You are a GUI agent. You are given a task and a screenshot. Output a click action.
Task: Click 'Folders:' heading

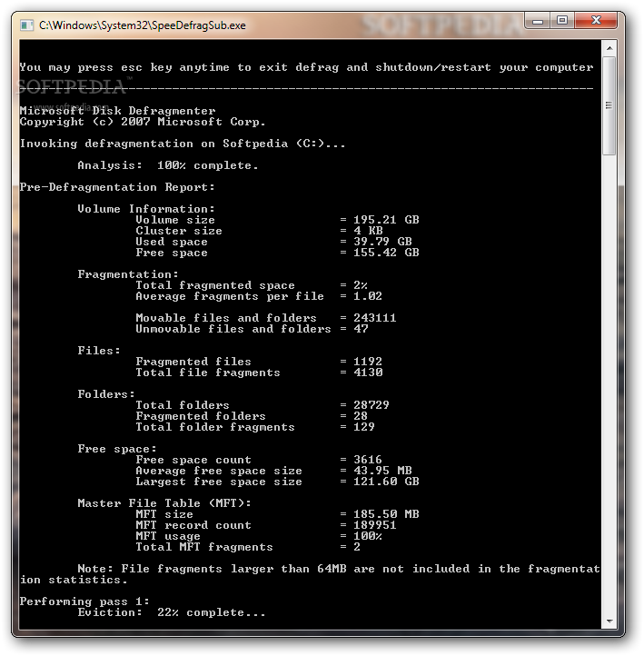(106, 394)
